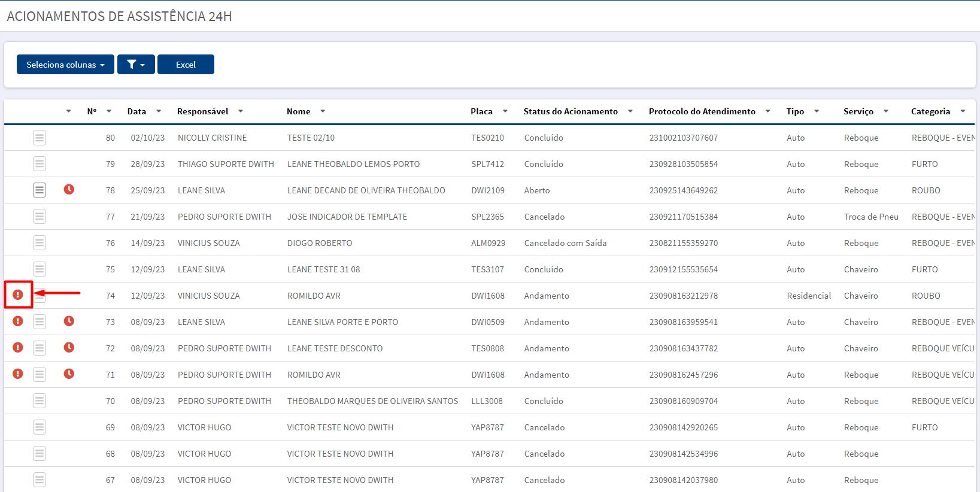Select plate TES3107
980x492 pixels.
pyautogui.click(x=488, y=269)
